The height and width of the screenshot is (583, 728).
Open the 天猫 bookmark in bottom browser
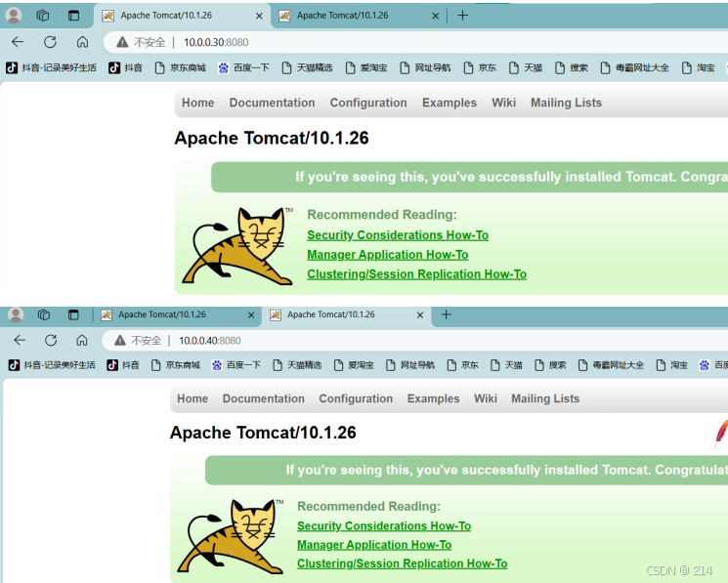[x=506, y=365]
